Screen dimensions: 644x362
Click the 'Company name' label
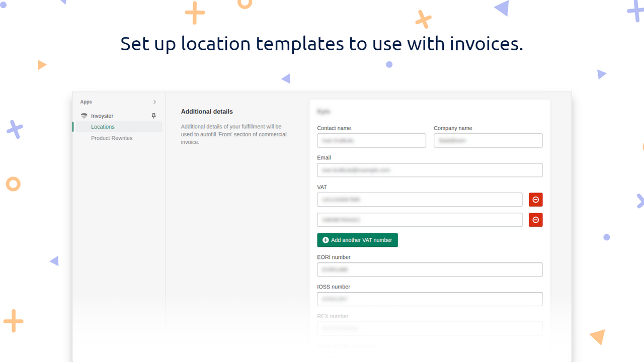click(x=453, y=128)
